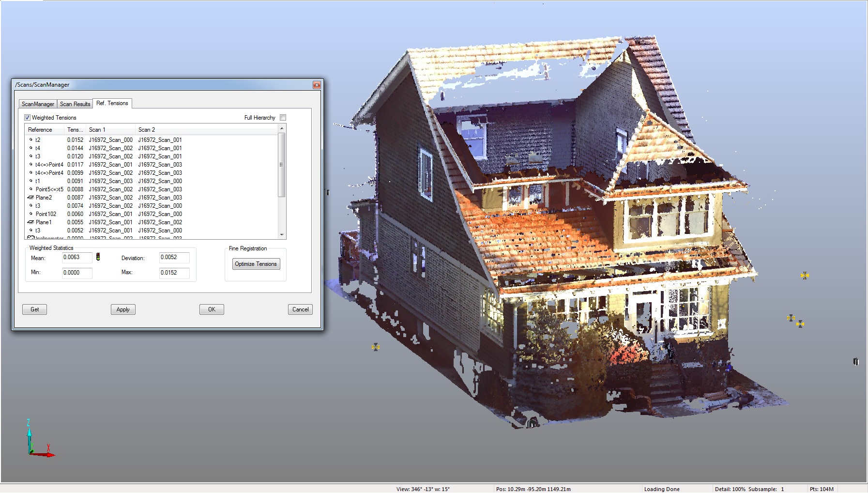Select the checkerboard target marker left of house

point(375,347)
